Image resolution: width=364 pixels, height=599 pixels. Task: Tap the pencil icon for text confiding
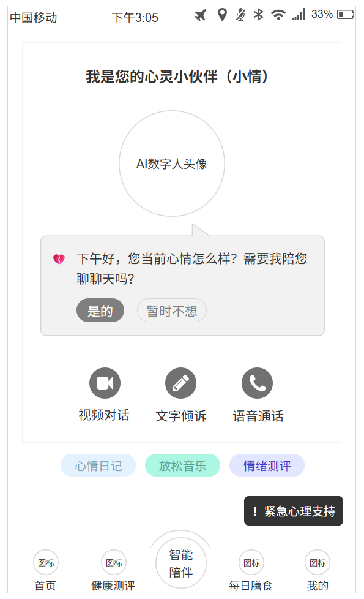coord(180,383)
